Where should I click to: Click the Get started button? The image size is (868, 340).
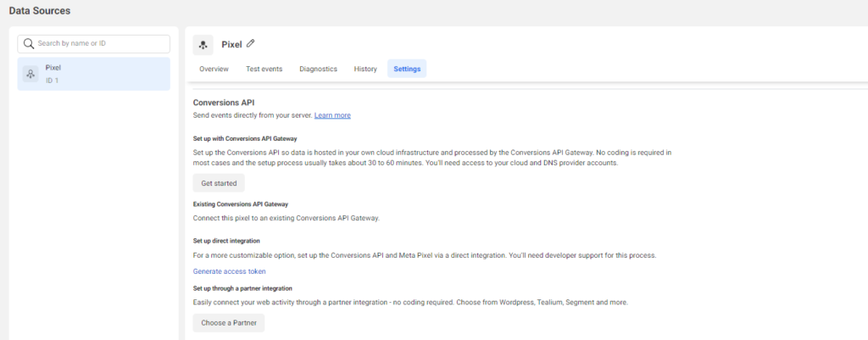(x=219, y=183)
